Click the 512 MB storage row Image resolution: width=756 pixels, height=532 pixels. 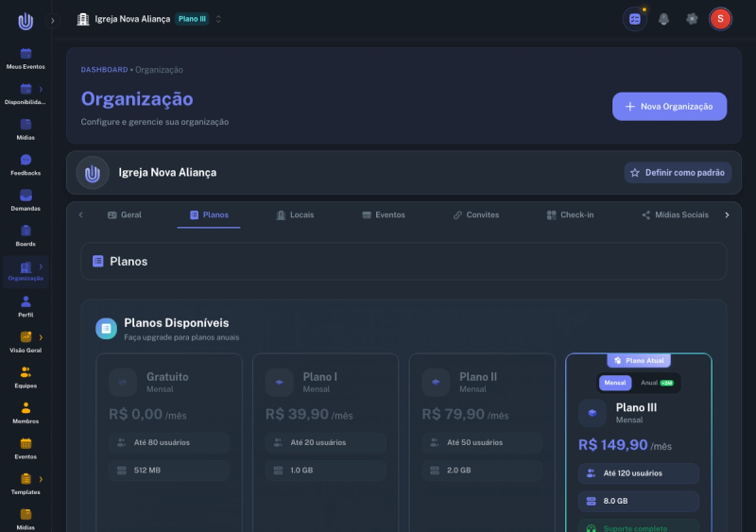coord(169,471)
